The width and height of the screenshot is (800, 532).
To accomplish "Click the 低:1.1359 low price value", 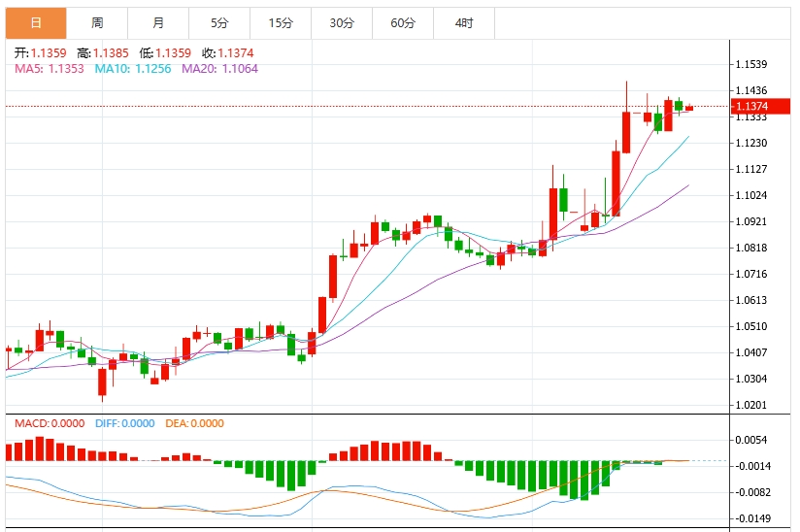I will tap(165, 53).
